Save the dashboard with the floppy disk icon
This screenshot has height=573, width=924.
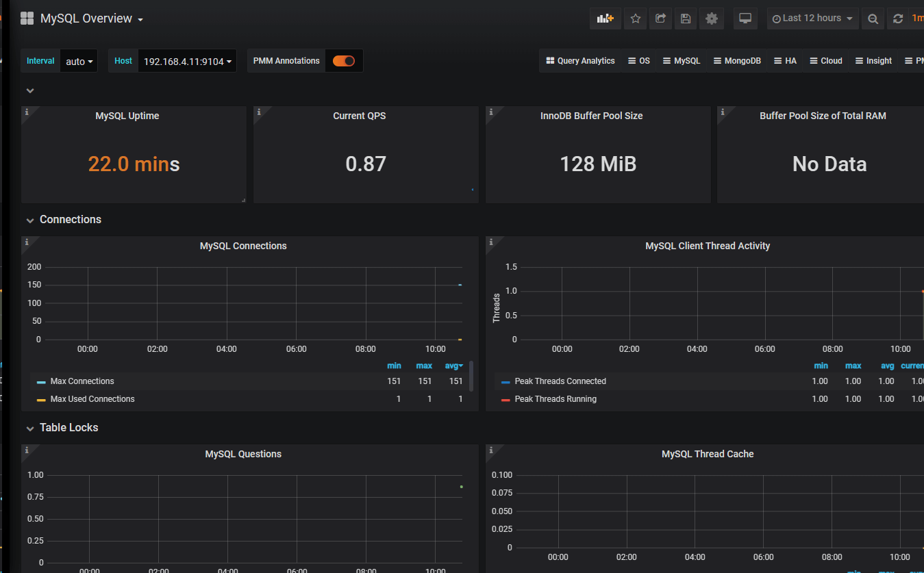point(686,18)
